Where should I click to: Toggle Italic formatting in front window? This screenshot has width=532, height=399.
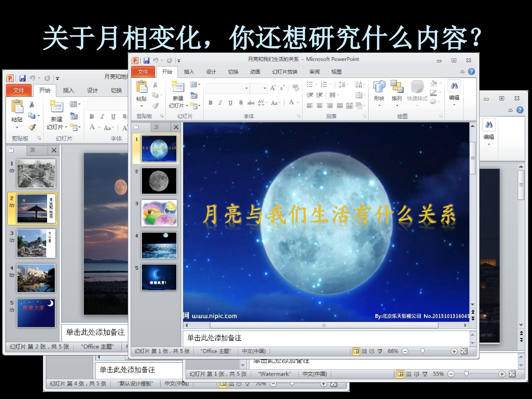tap(220, 103)
